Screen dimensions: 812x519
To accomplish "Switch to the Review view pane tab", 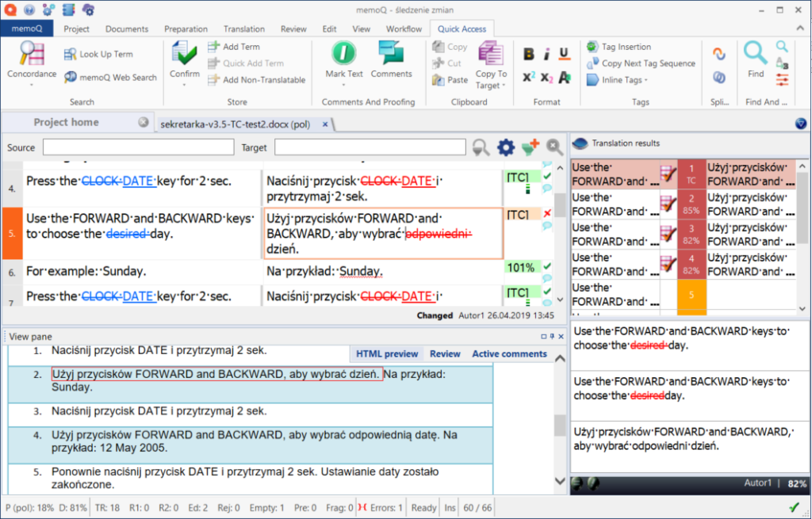I will click(445, 354).
